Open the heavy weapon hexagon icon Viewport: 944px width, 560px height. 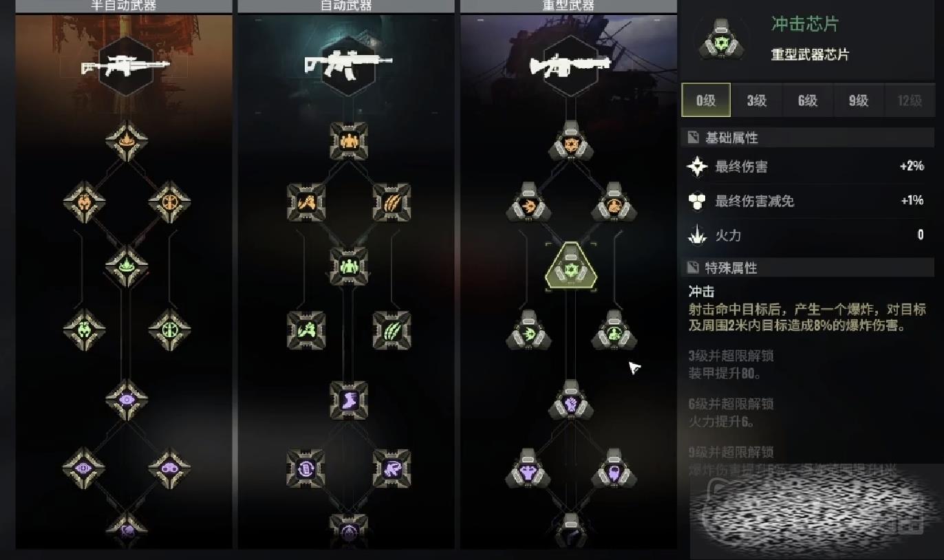(570, 67)
